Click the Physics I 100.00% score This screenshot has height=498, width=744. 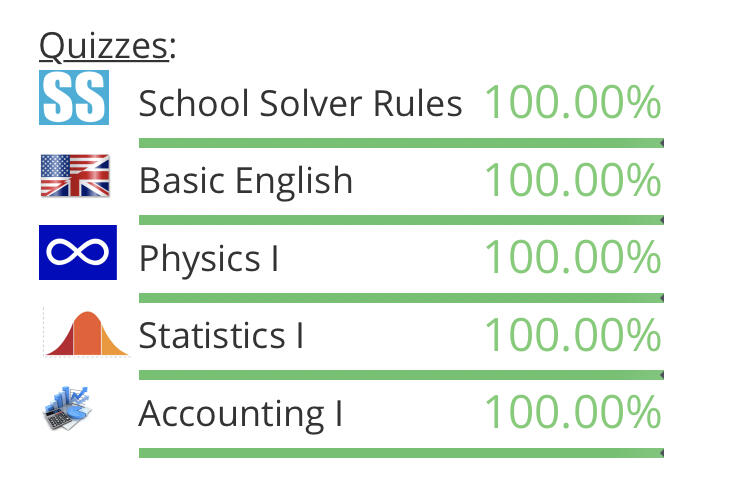572,257
